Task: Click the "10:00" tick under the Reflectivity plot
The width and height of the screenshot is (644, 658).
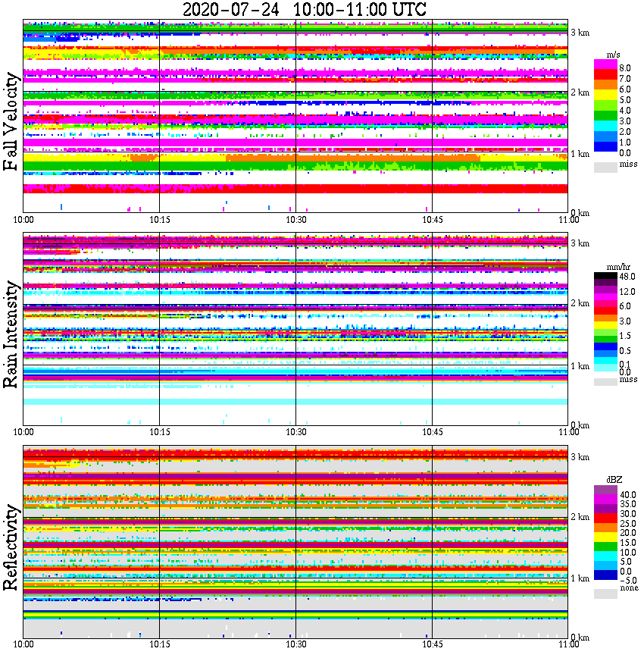Action: pos(23,644)
